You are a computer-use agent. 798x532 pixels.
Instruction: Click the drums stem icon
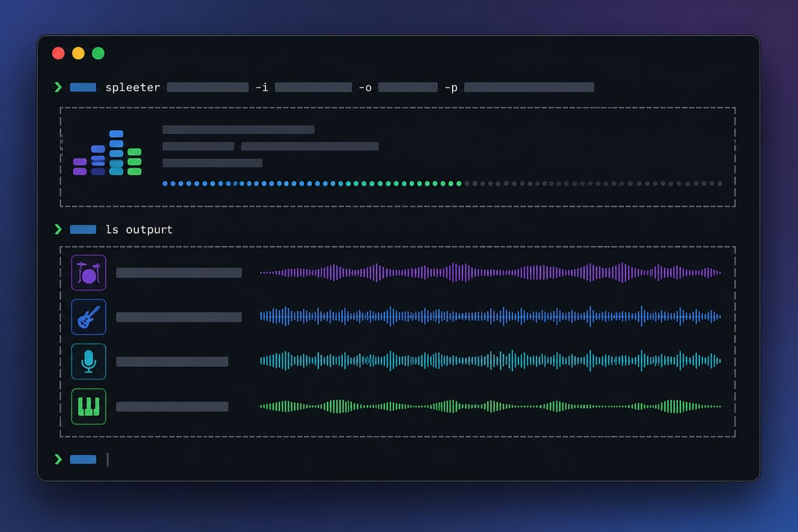pyautogui.click(x=89, y=273)
